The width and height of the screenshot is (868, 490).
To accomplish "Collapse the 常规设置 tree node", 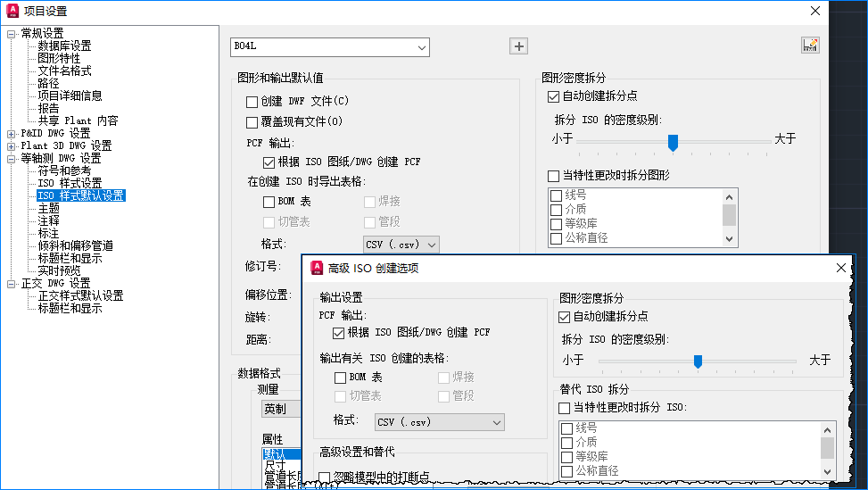I will pos(11,34).
